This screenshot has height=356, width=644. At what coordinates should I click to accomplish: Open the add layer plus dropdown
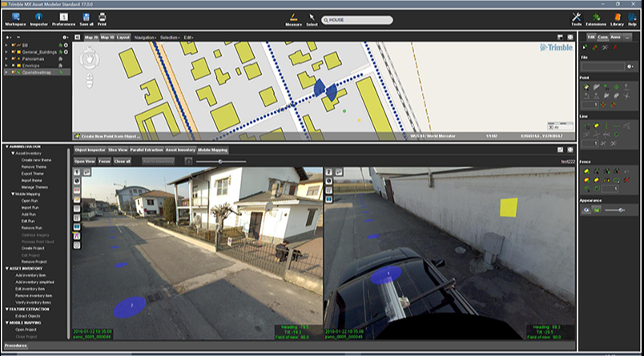point(8,38)
